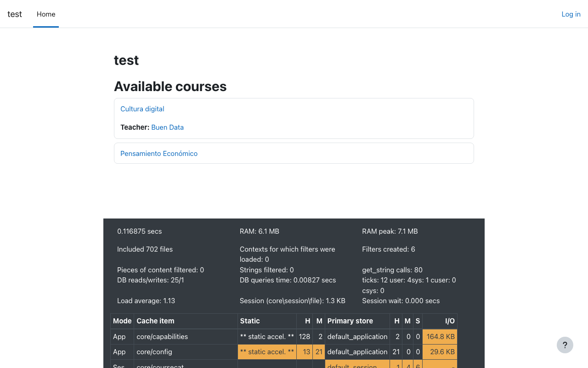This screenshot has width=588, height=368.
Task: Click the Log in link
Action: [x=571, y=14]
